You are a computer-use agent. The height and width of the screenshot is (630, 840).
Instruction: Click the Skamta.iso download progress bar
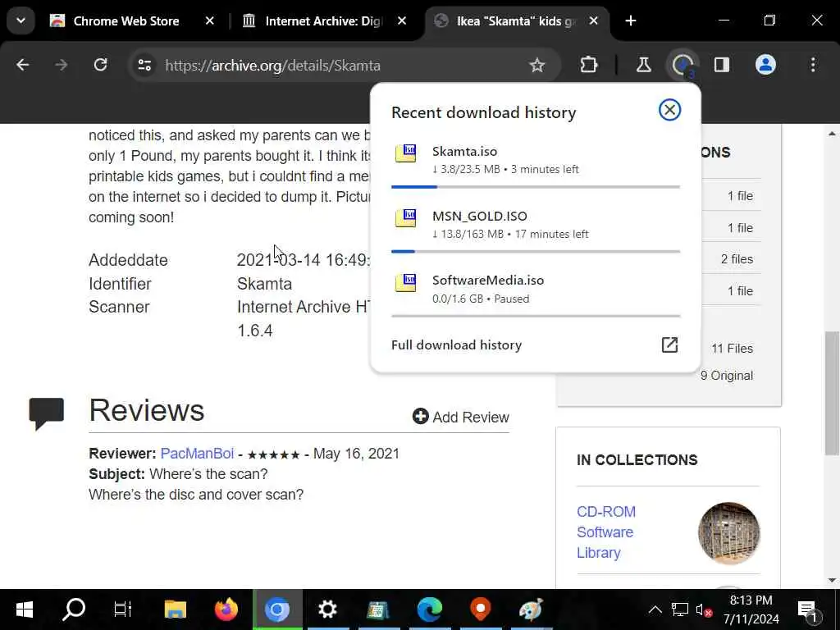point(536,187)
